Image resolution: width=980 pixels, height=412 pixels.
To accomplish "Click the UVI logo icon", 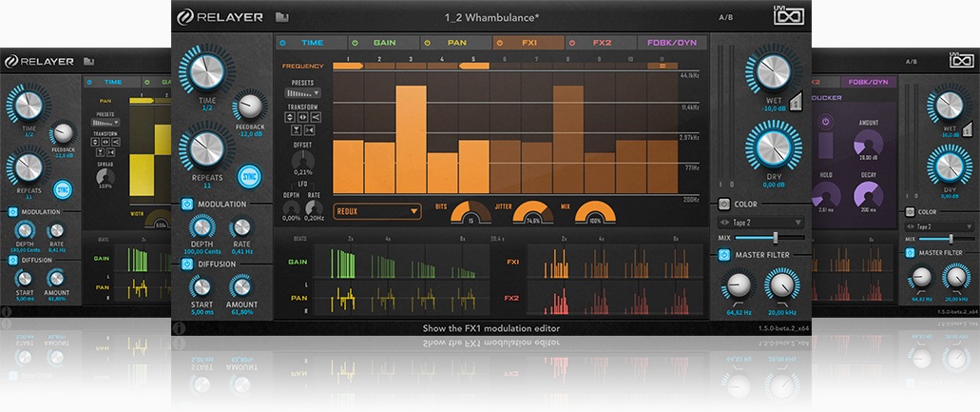I will click(788, 16).
